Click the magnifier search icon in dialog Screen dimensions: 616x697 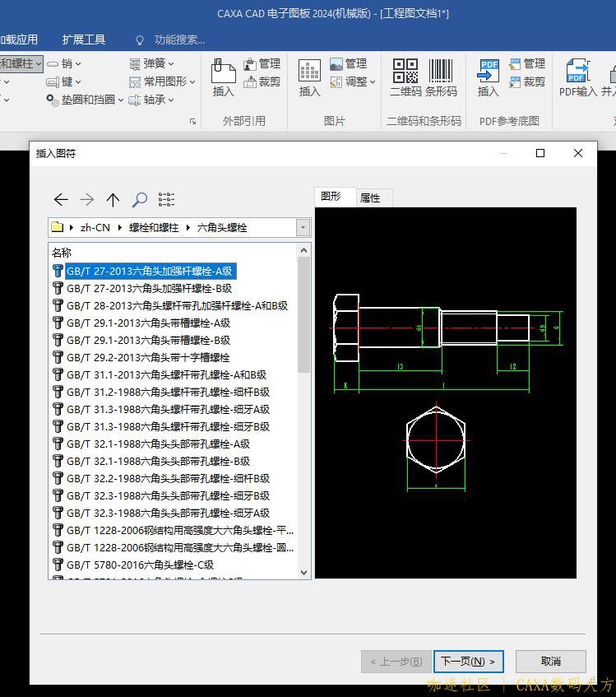(x=140, y=199)
